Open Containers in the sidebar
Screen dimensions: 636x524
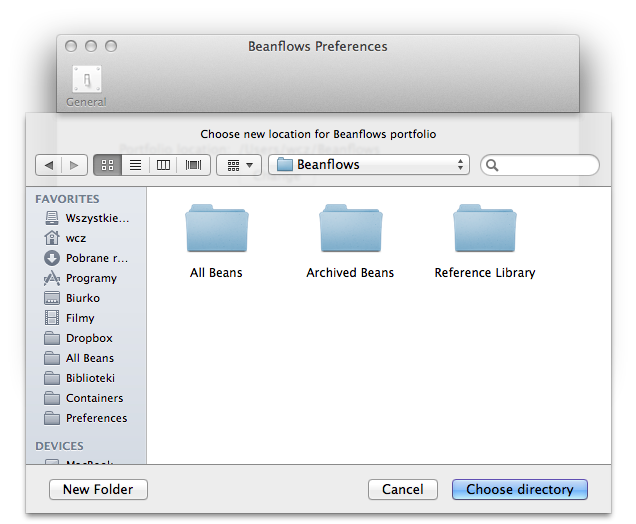pyautogui.click(x=86, y=398)
